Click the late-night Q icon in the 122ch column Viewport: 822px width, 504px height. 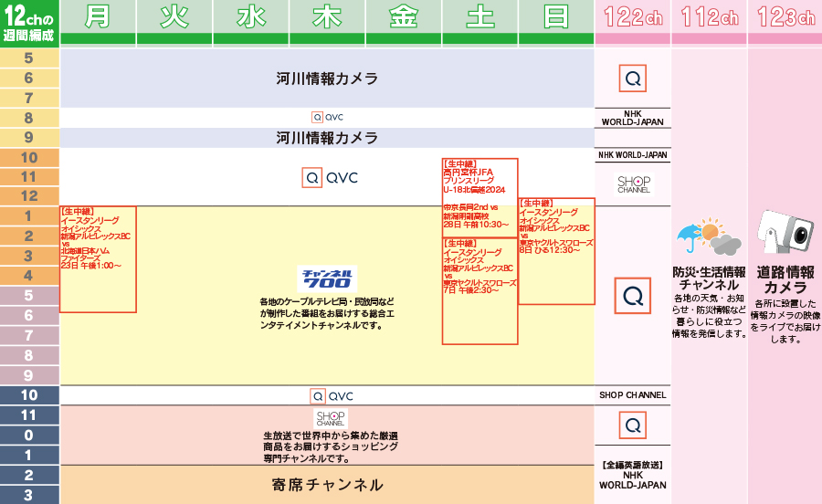[x=632, y=425]
